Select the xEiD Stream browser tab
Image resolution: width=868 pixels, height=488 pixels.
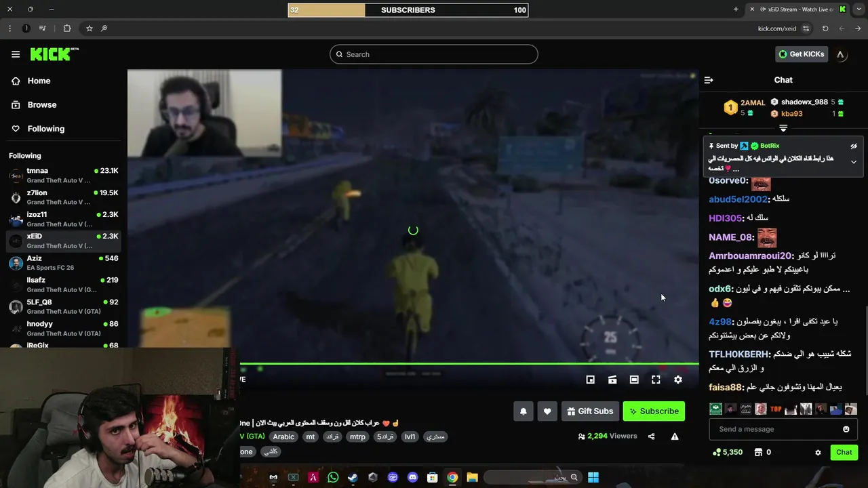797,9
